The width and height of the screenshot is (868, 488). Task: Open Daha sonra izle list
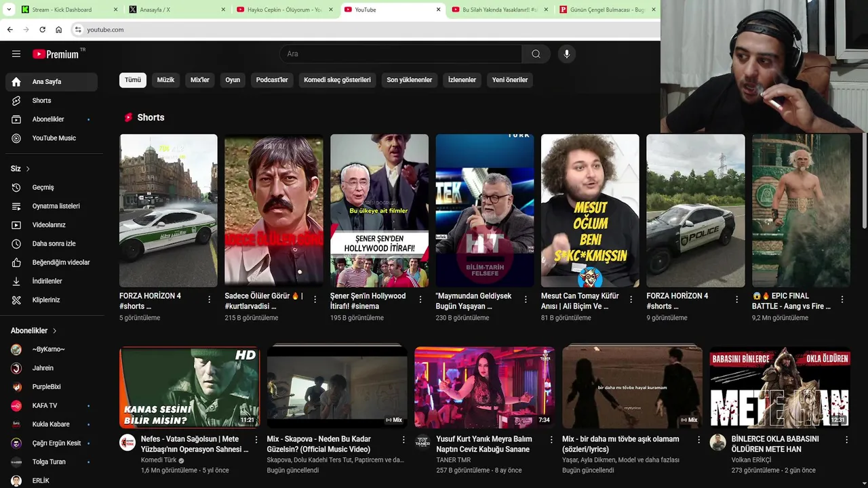pos(52,243)
